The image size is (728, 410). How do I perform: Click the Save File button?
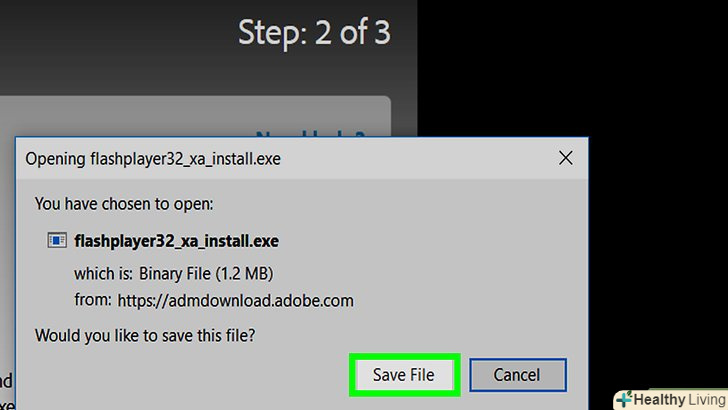[404, 375]
